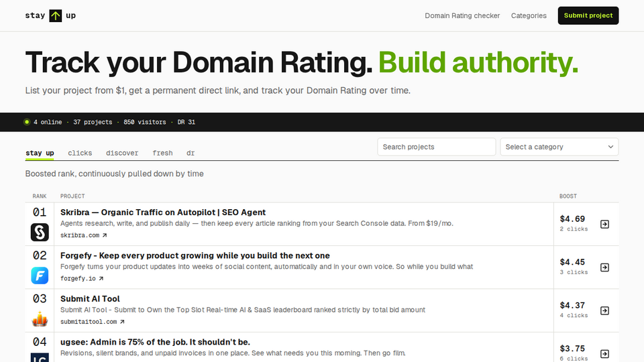Open Skribra boost arrow icon
Screen dimensions: 644x362
tap(604, 224)
